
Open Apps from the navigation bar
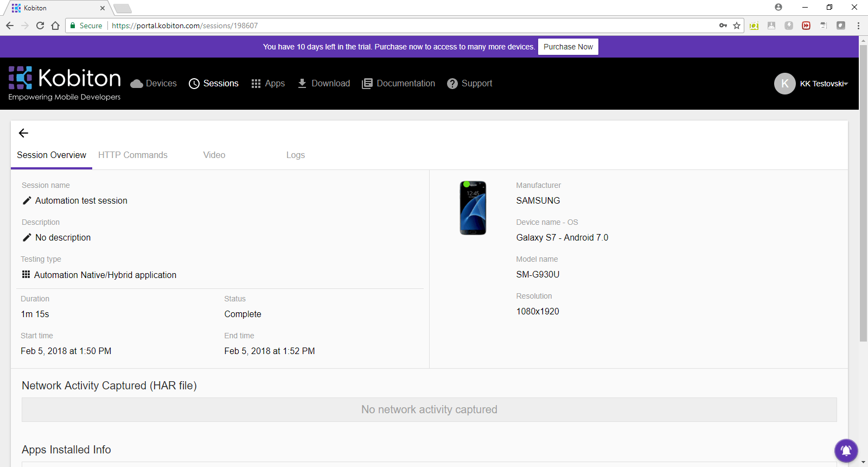pos(268,83)
